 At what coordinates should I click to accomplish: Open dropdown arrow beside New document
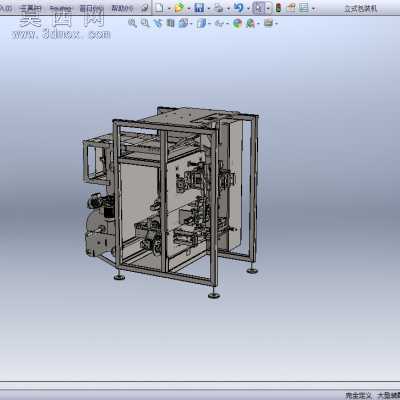[x=169, y=8]
